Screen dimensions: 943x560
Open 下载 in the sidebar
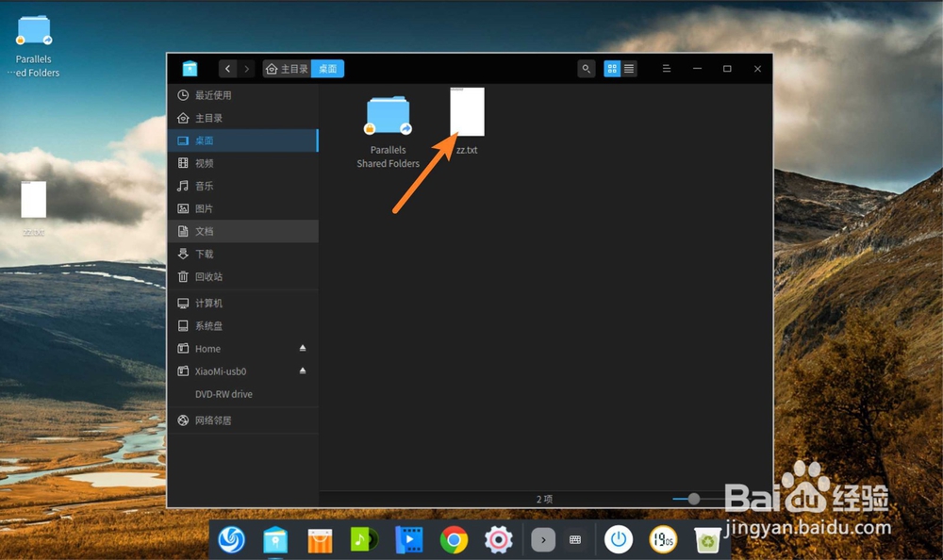coord(243,254)
